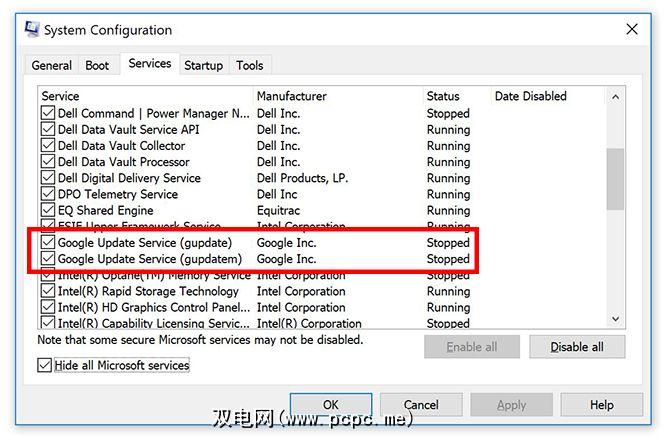670x442 pixels.
Task: Click the scrollbar up arrow
Action: pos(615,97)
